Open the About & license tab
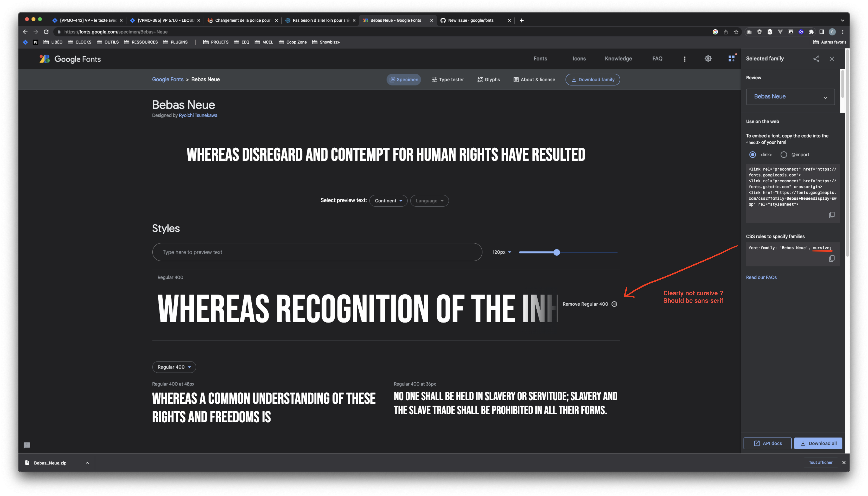 point(534,79)
